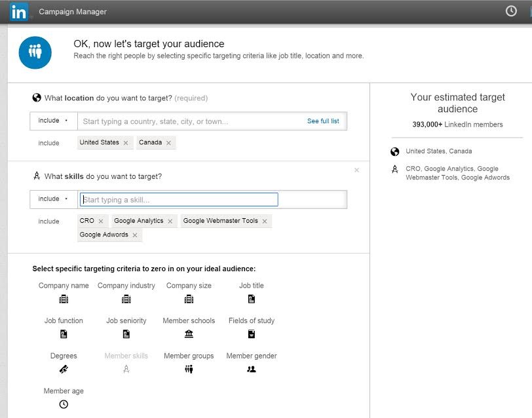Click the compass icon beside skills question

[37, 176]
